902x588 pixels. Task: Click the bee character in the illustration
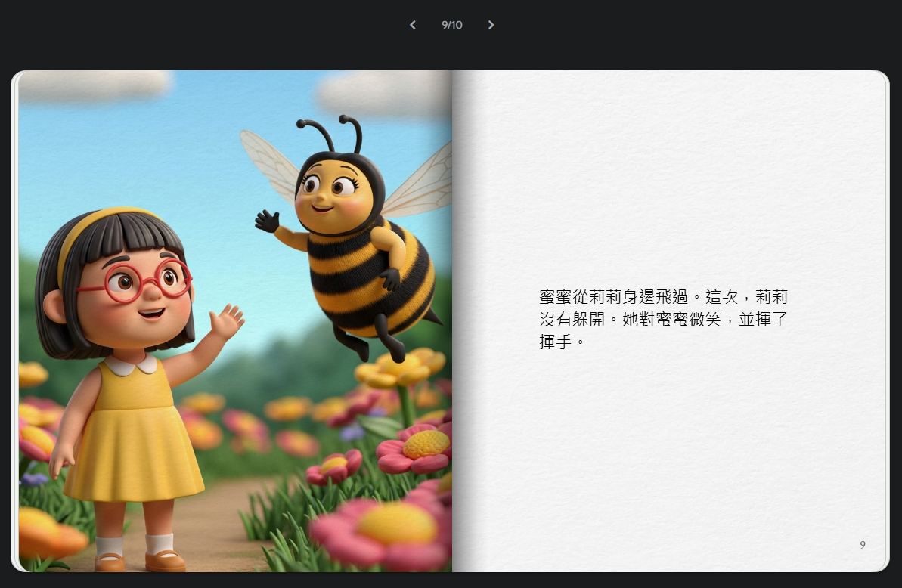pos(355,234)
